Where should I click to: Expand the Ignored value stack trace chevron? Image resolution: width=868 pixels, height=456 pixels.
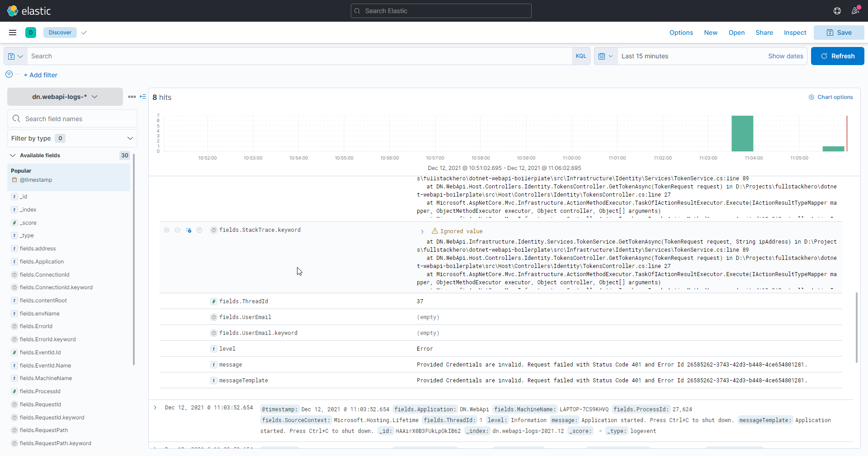point(423,231)
